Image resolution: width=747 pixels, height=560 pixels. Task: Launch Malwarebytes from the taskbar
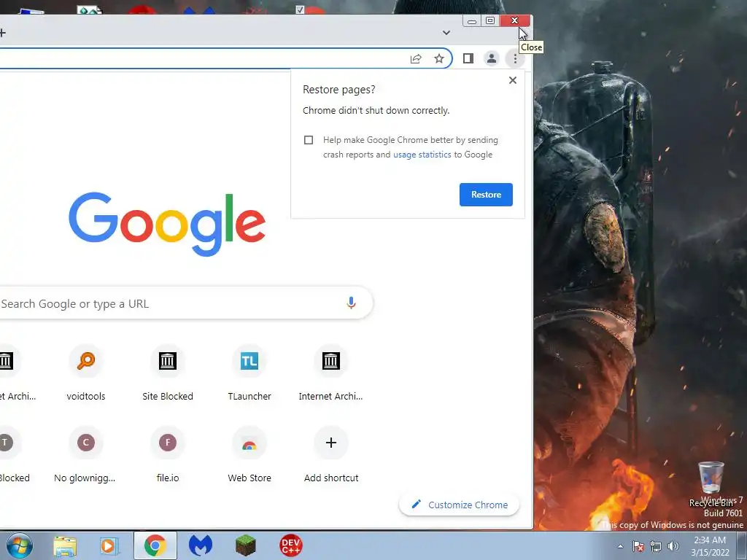pyautogui.click(x=200, y=545)
